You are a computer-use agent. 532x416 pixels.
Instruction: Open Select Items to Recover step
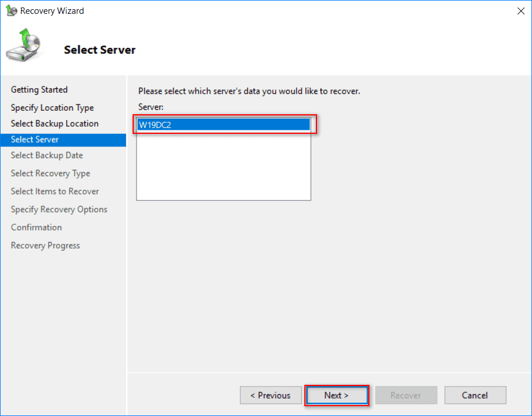tap(55, 191)
